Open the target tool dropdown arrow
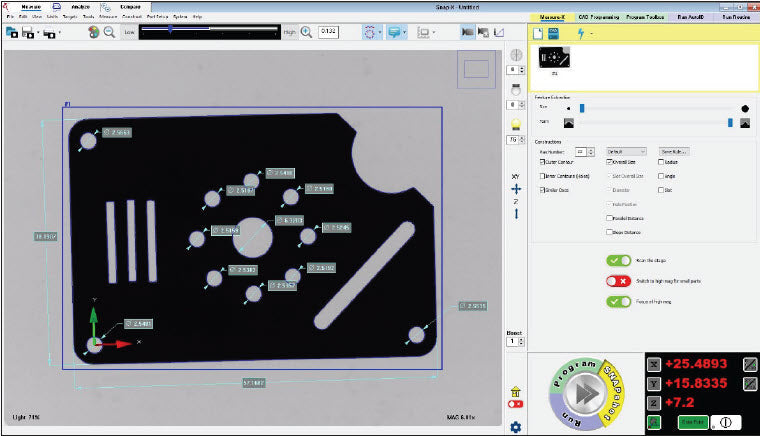760x436 pixels. pyautogui.click(x=380, y=32)
